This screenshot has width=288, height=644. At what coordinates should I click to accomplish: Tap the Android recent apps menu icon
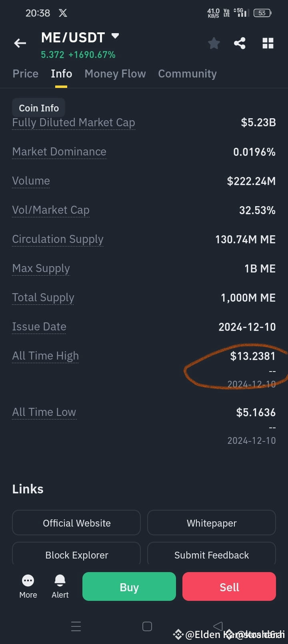coord(76,626)
